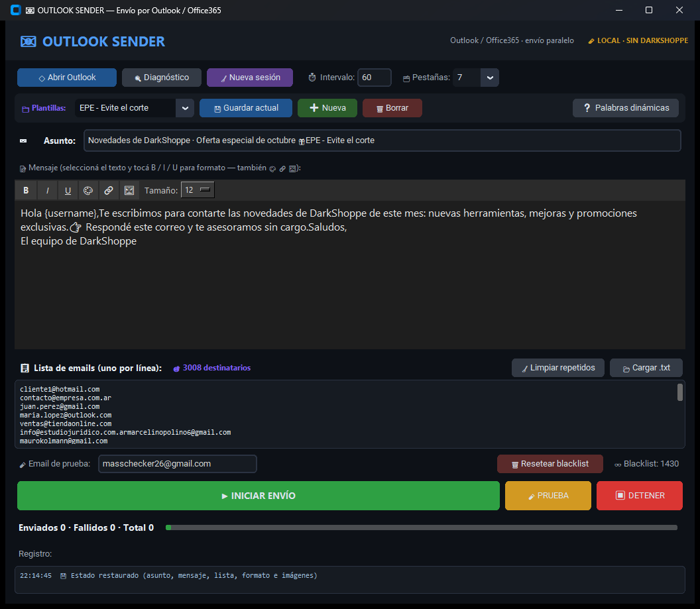Select the line 'juan.perez@gmail.com'
The height and width of the screenshot is (609, 700).
point(60,407)
